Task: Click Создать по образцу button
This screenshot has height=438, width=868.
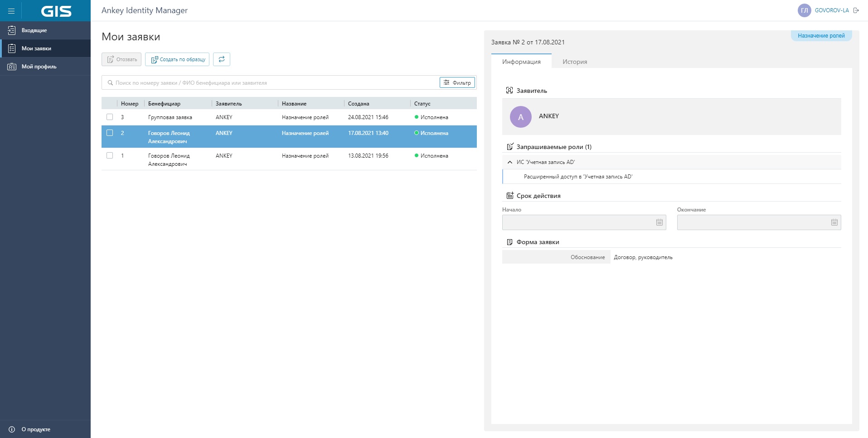Action: [x=177, y=59]
